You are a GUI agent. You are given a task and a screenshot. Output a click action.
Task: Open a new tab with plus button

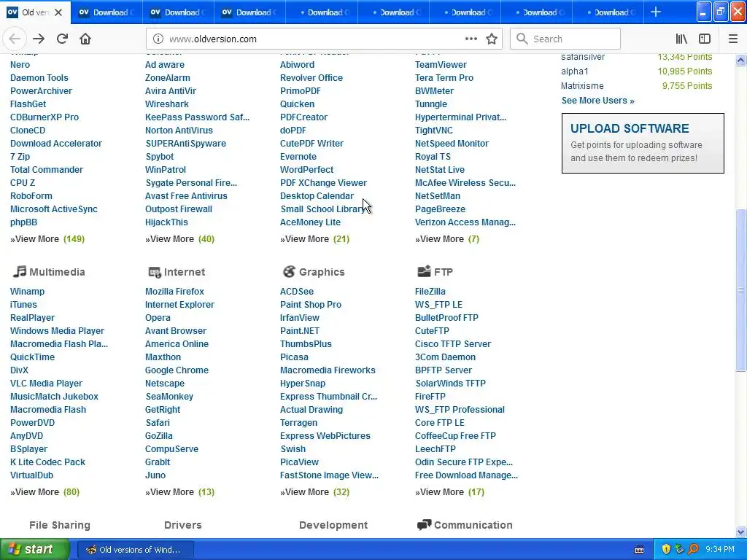tap(656, 12)
